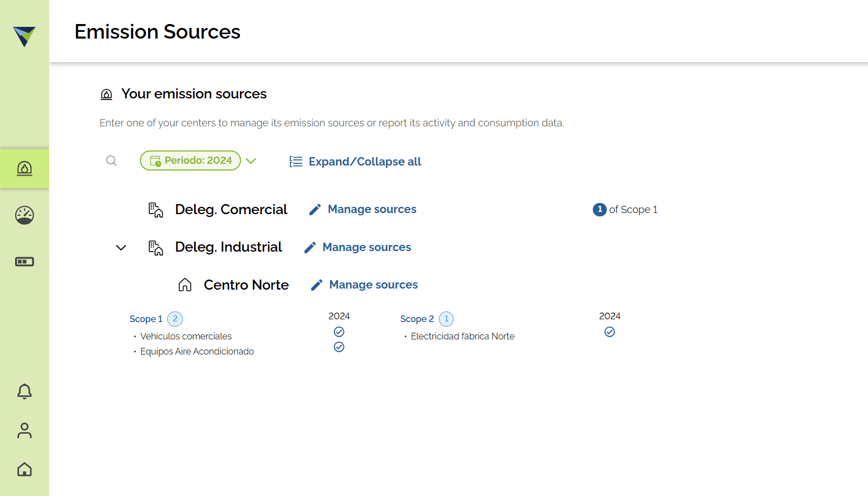This screenshot has width=868, height=496.
Task: Click Electricidad fábrica Norte source
Action: tap(463, 336)
